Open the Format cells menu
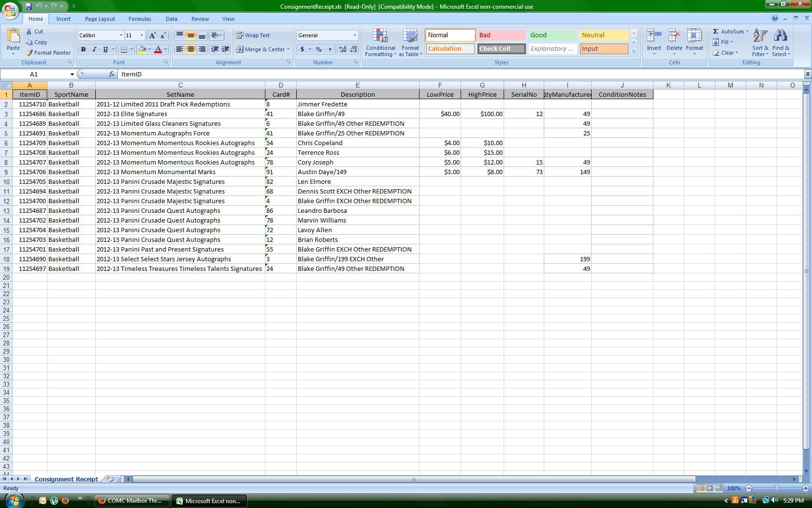 pos(695,43)
